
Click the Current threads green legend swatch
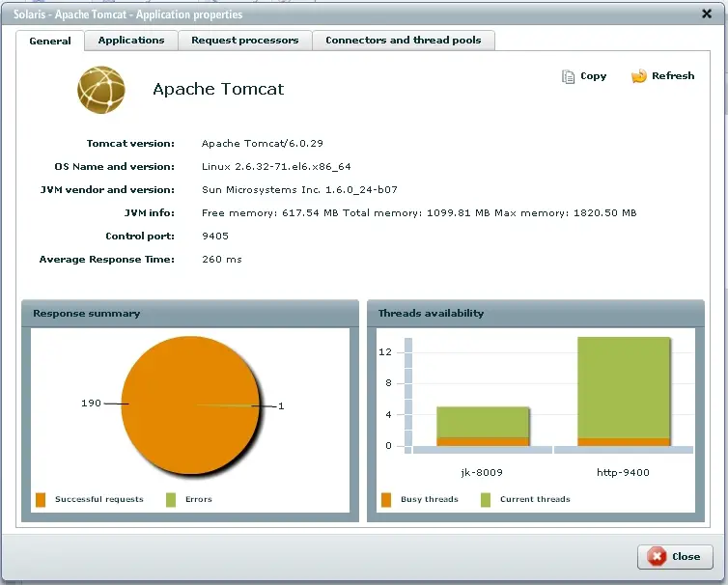coord(486,500)
